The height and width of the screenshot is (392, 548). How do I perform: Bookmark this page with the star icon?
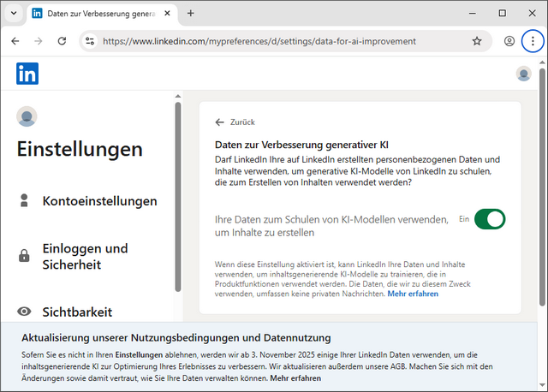pyautogui.click(x=477, y=41)
